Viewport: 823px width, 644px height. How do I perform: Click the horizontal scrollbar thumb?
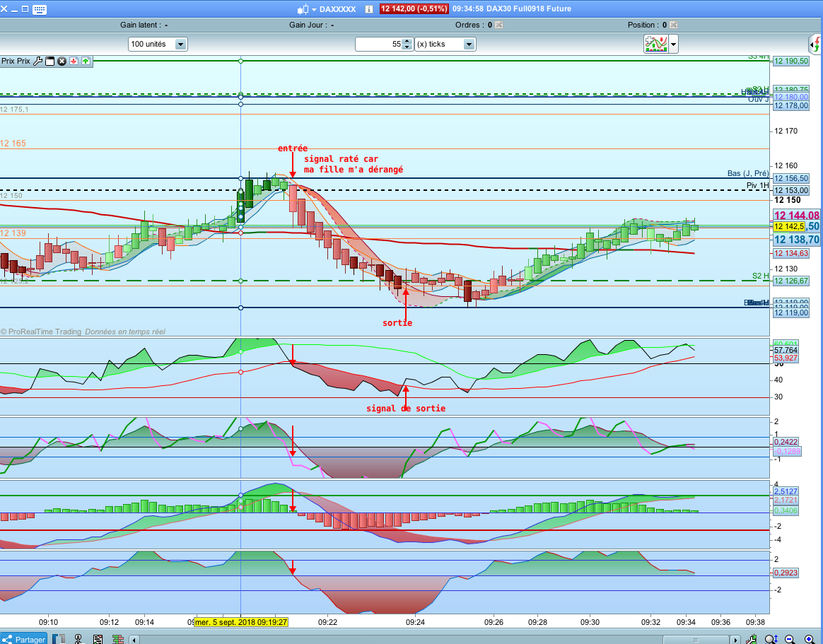(696, 640)
